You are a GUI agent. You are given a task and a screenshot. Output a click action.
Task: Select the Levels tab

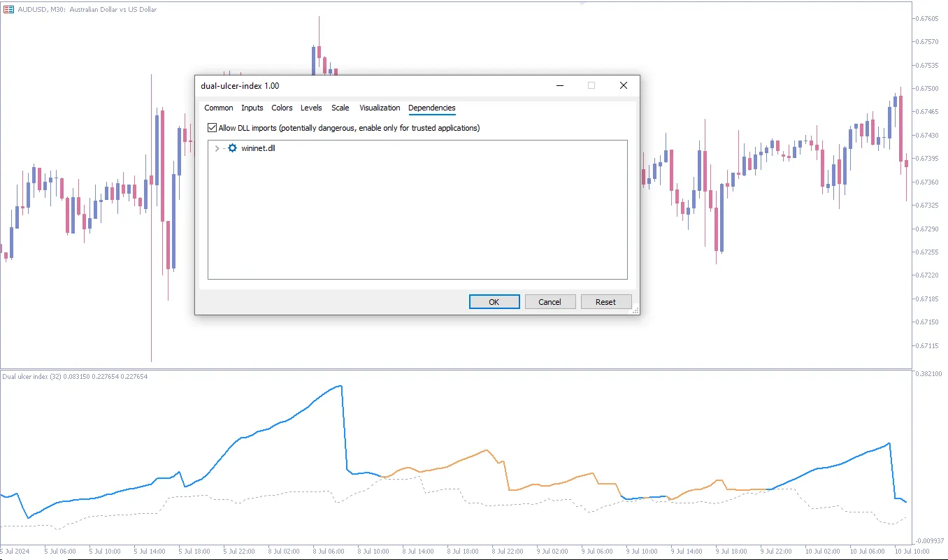(311, 108)
